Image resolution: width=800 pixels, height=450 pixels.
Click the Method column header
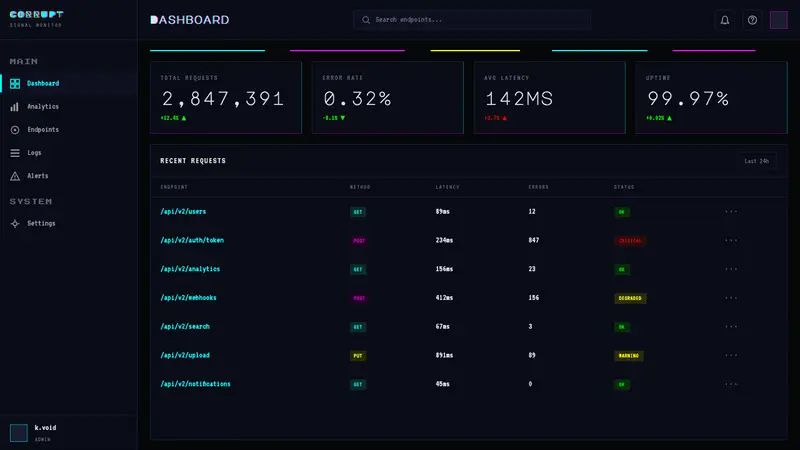[360, 187]
